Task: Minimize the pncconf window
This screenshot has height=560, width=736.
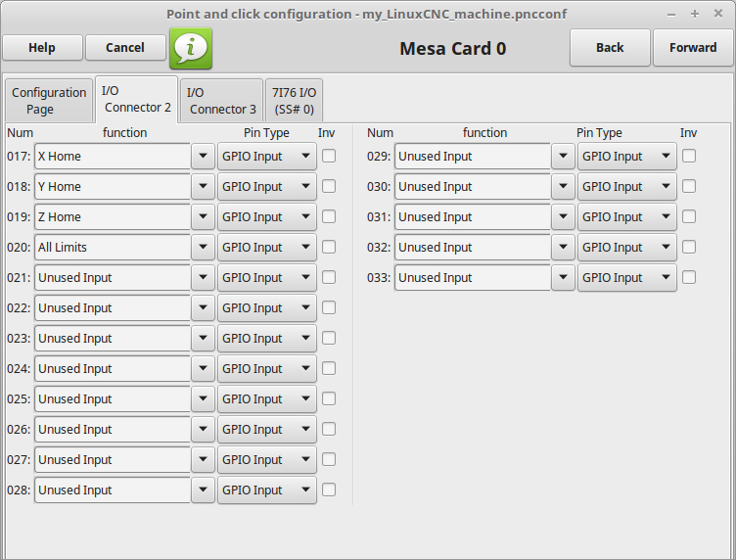Action: click(x=671, y=14)
